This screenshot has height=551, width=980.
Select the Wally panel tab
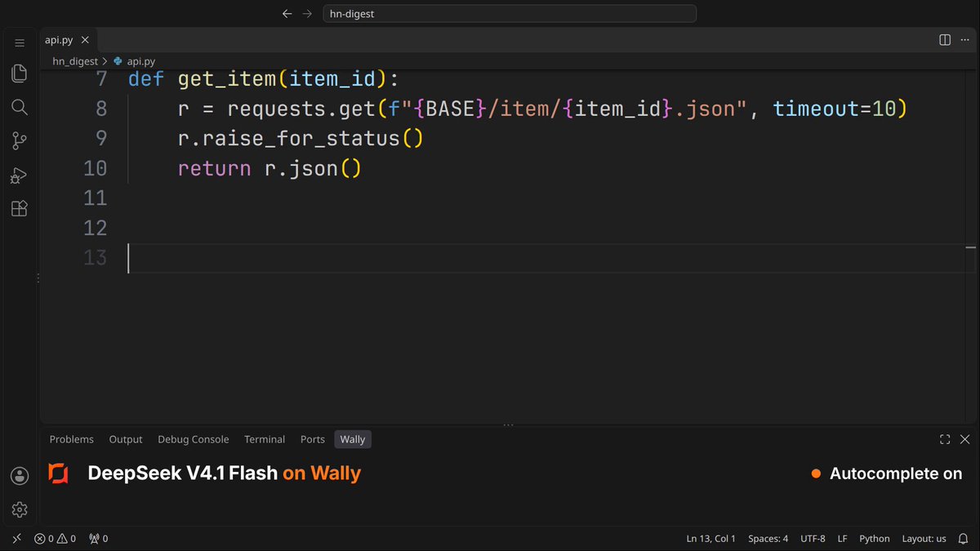pyautogui.click(x=353, y=439)
